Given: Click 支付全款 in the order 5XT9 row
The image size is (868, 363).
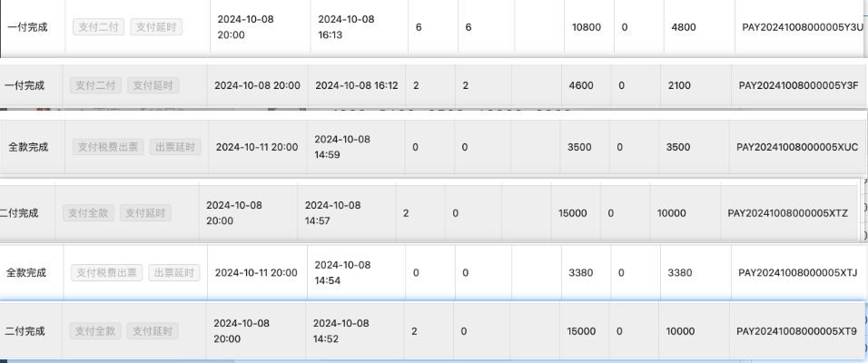Looking at the screenshot, I should pos(95,332).
